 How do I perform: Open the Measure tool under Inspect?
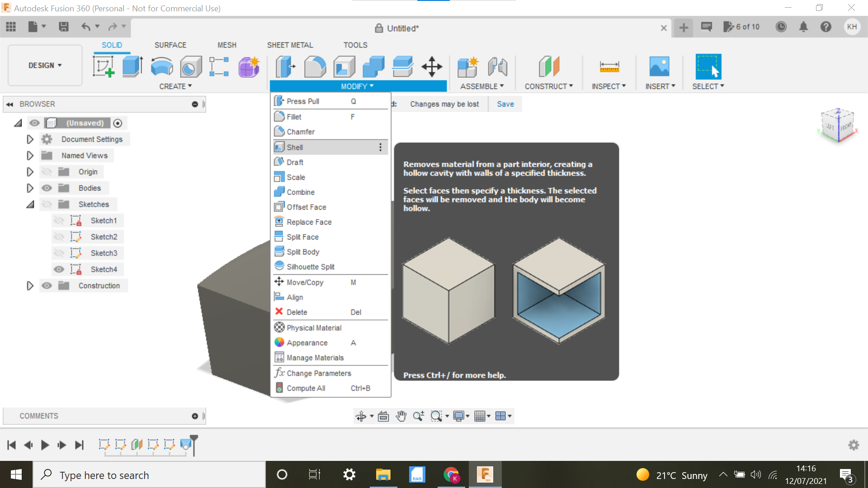[609, 67]
